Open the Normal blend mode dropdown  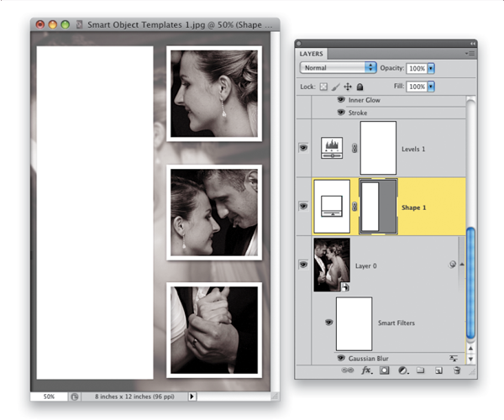[338, 67]
